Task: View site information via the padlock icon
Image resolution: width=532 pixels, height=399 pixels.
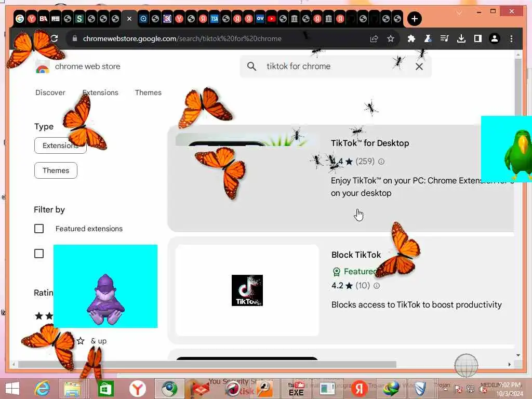Action: (75, 38)
